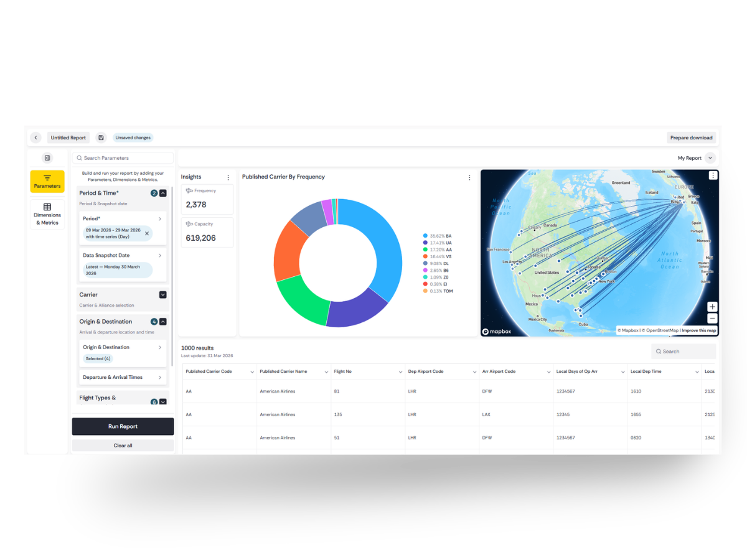Click the Prepare download button
This screenshot has width=747, height=560.
pyautogui.click(x=691, y=138)
